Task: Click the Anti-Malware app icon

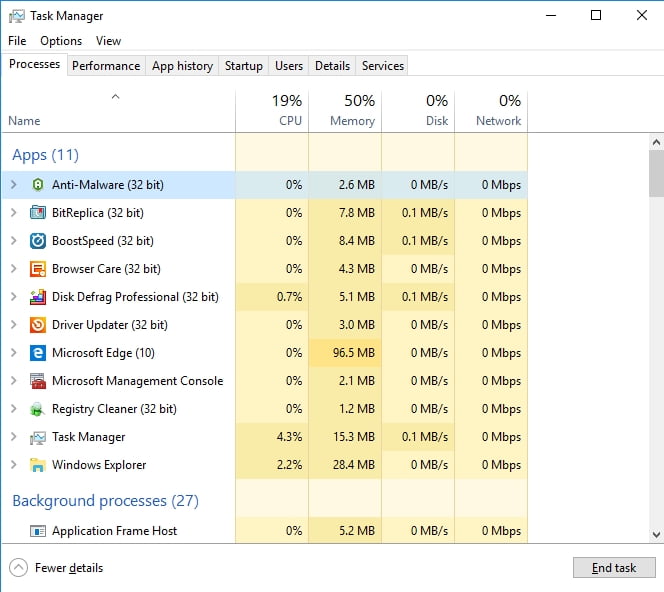Action: [38, 185]
